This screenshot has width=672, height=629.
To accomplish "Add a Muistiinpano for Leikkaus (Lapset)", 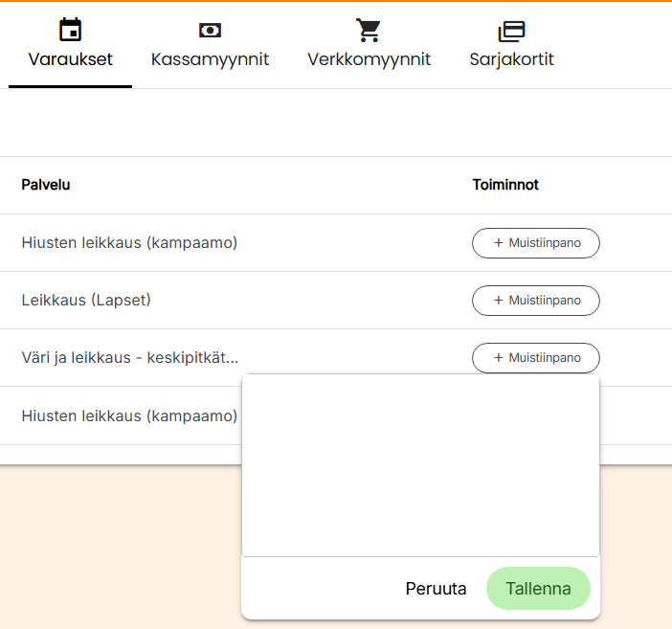I will (x=535, y=301).
